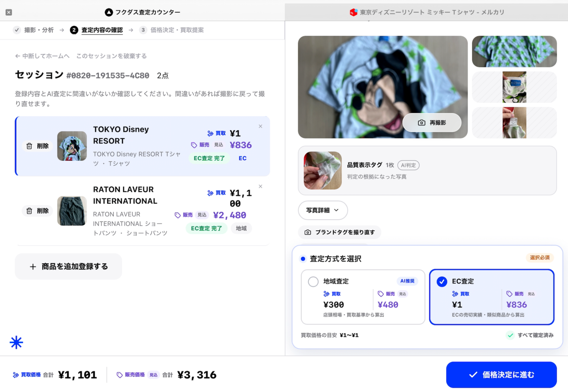Click session ID #0820-191535-4C80

pyautogui.click(x=108, y=76)
